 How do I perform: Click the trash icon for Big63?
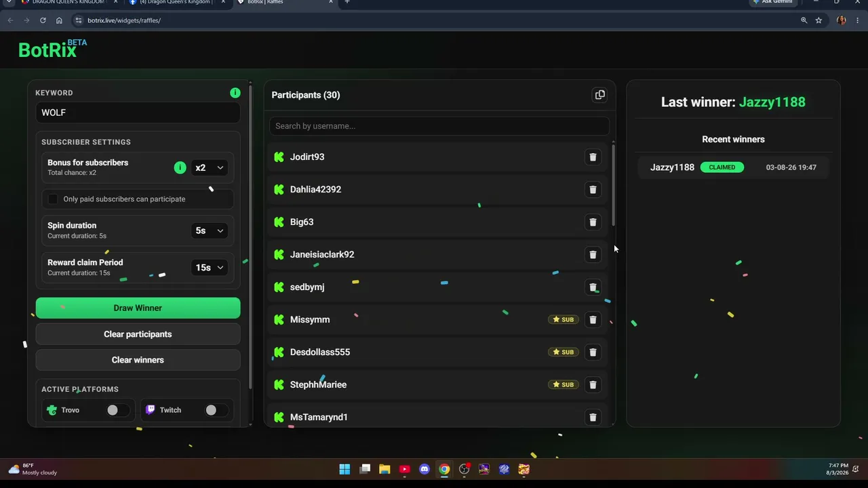[x=593, y=222]
